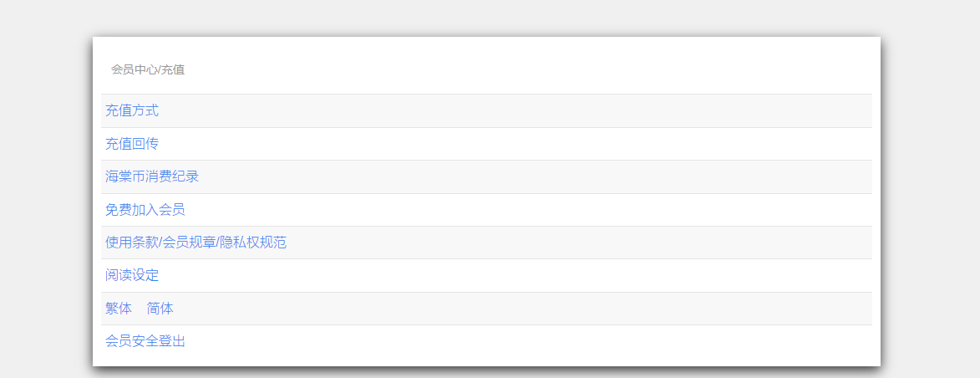Switch language to 繁体
The height and width of the screenshot is (378, 980).
[x=119, y=309]
